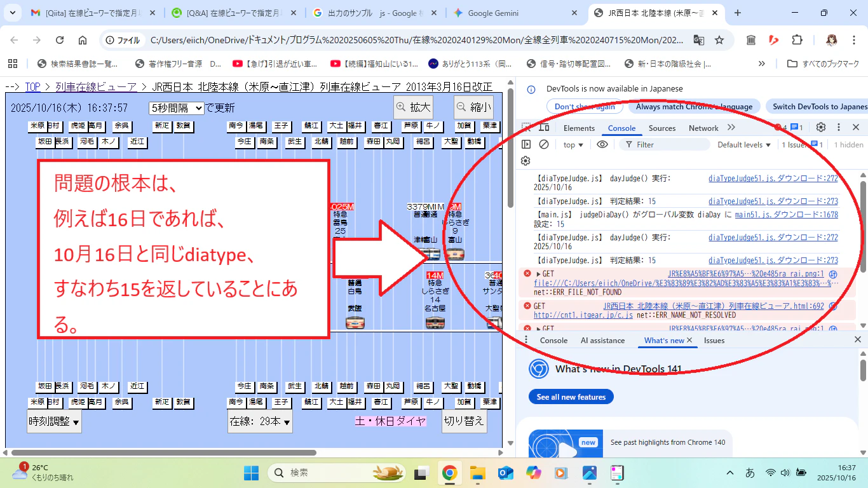
Task: Clear the console with the ban icon
Action: (544, 145)
